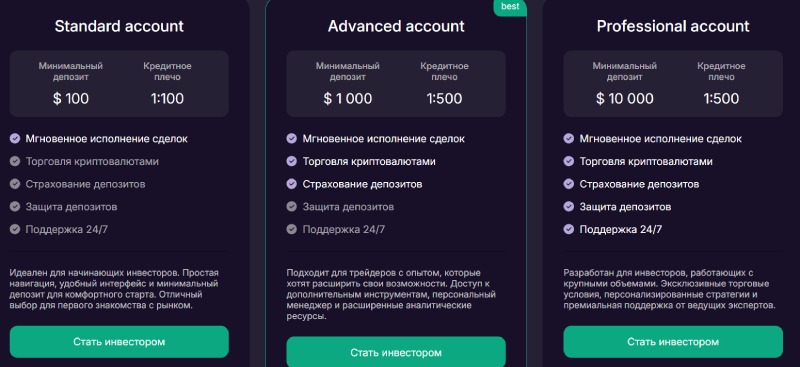Viewport: 800px width, 367px height.
Task: Click grey checkmark beside Standard's Поддержка 24/7
Action: coord(15,229)
